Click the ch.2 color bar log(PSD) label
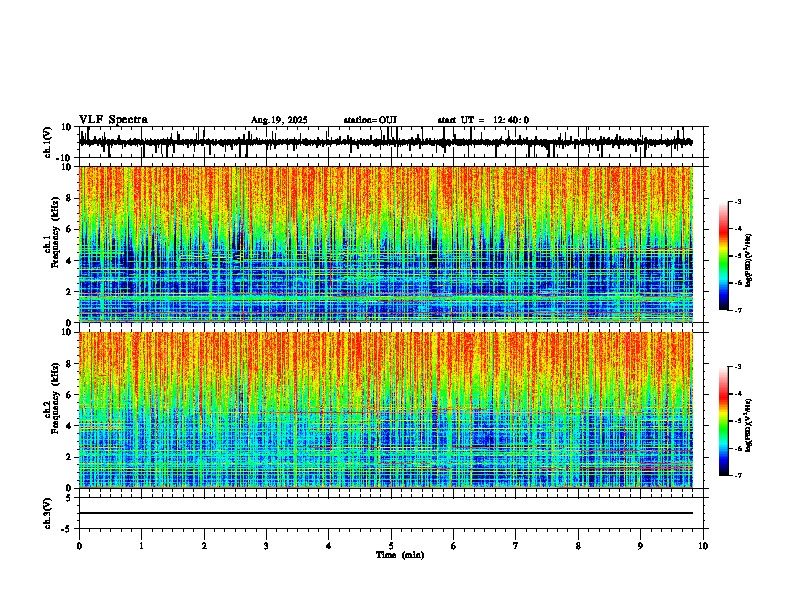The image size is (792, 612). tap(748, 425)
